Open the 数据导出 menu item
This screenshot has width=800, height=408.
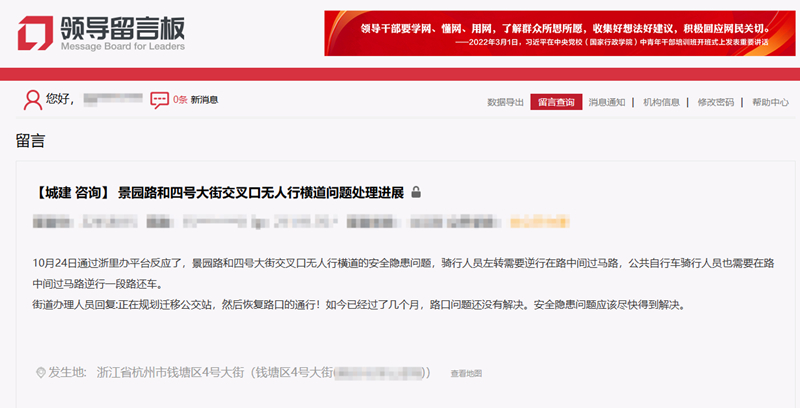click(505, 102)
